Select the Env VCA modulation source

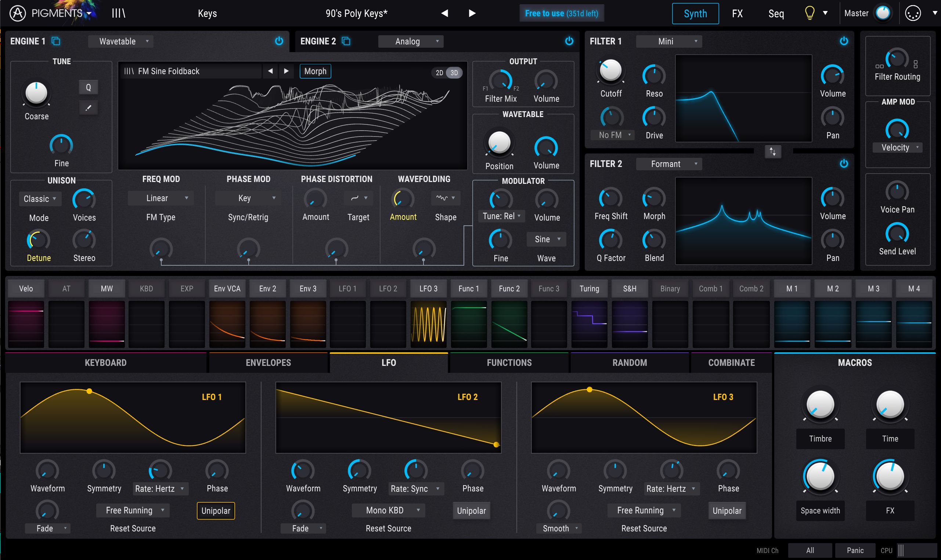coord(227,289)
